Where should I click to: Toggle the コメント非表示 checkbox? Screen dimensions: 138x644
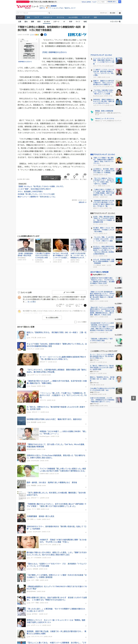click(75, 322)
